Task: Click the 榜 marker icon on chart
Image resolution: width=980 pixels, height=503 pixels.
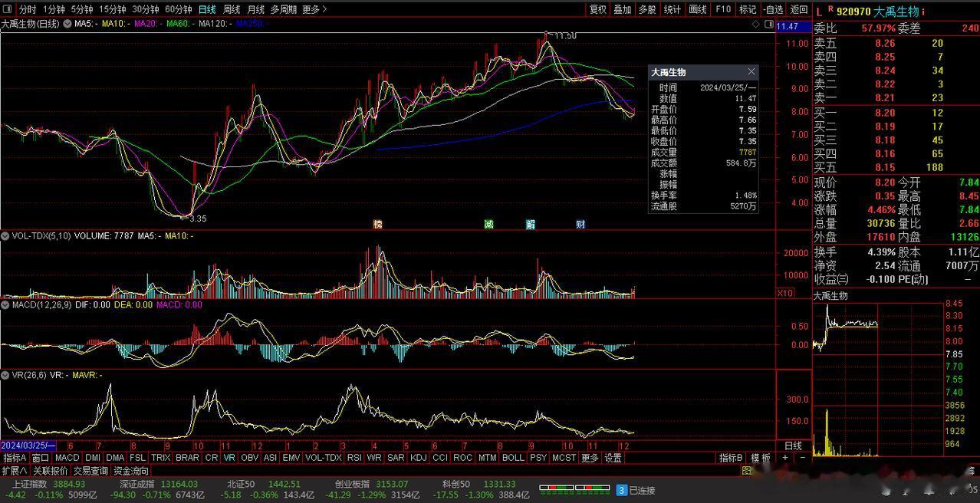Action: coord(377,224)
